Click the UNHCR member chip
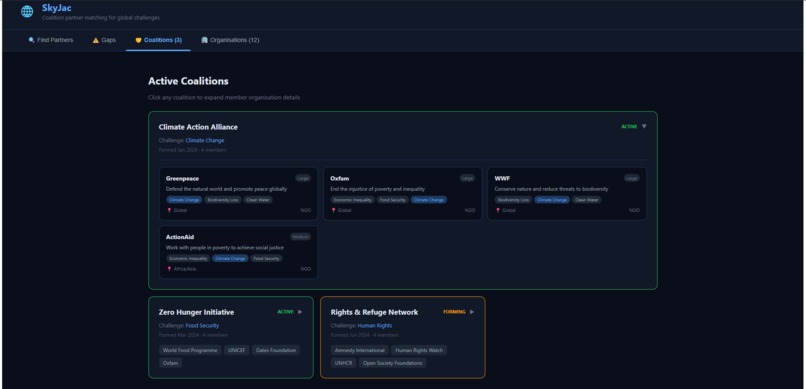 click(344, 363)
